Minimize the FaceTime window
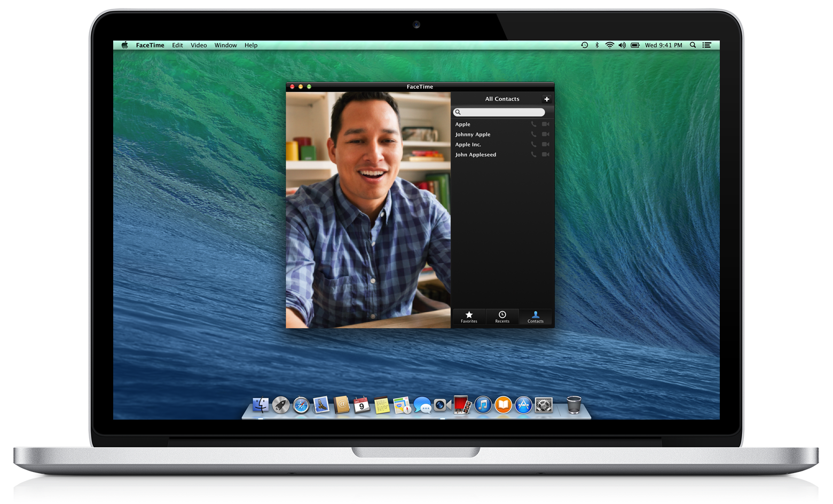 click(x=301, y=86)
